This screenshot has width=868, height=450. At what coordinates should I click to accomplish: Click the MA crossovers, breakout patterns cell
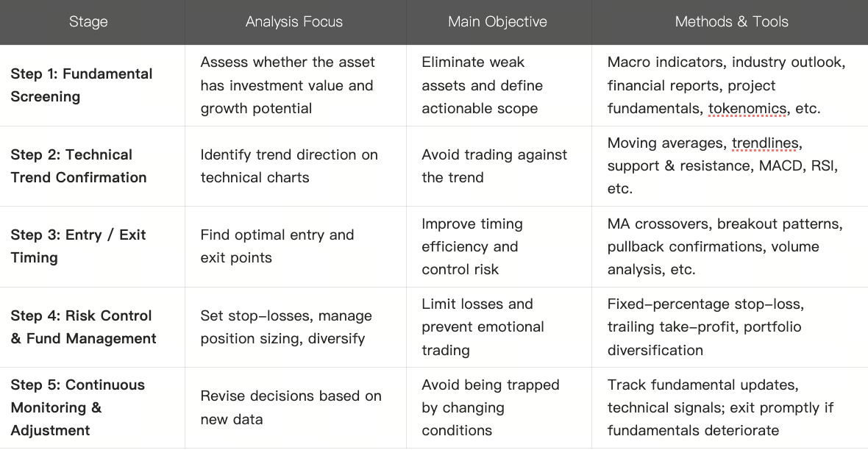click(725, 246)
